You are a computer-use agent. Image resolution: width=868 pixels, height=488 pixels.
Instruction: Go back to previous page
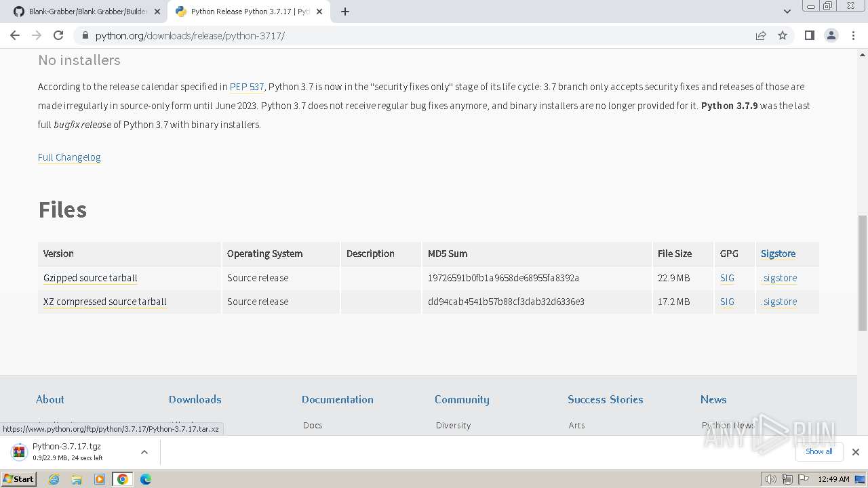click(x=15, y=35)
